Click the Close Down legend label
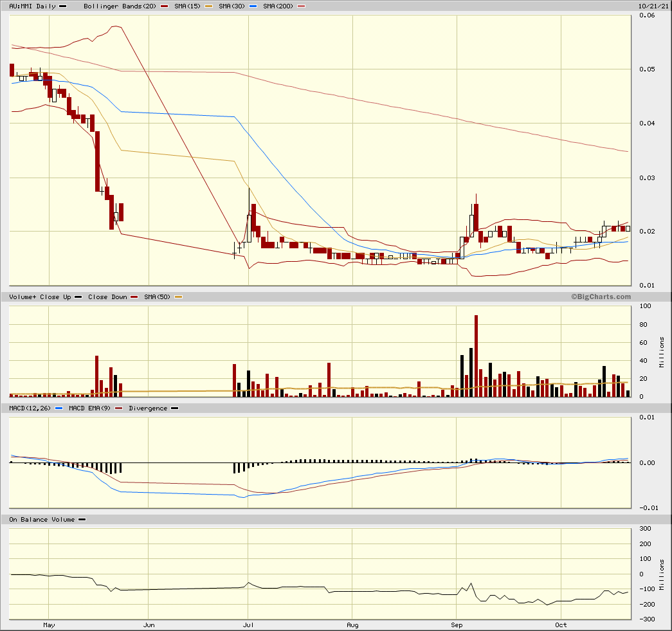This screenshot has width=672, height=631. 107,297
